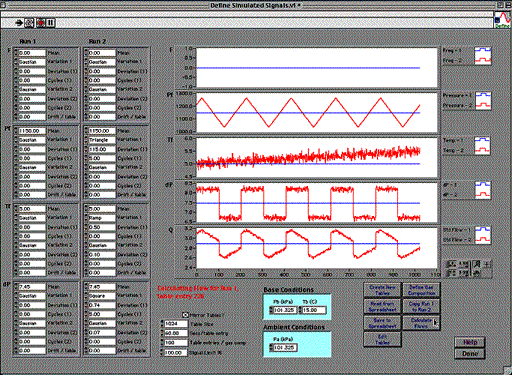Click the Calculate Flows button
This screenshot has height=375, width=512.
421,323
